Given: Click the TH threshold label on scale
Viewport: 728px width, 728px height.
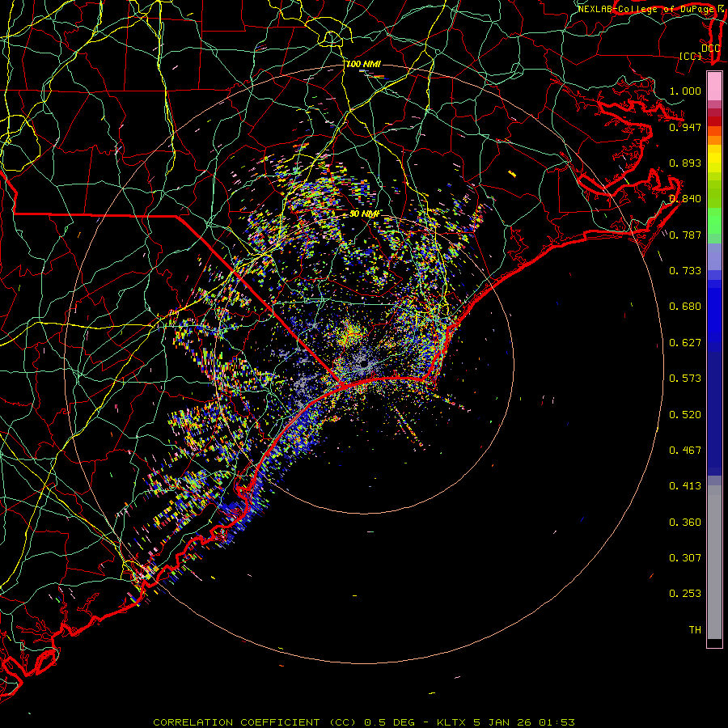Looking at the screenshot, I should click(695, 630).
